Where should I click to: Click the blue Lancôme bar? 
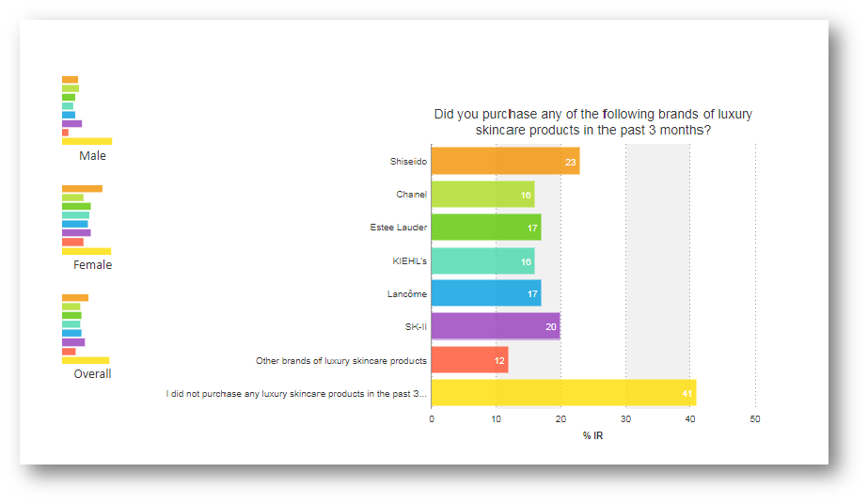pyautogui.click(x=486, y=293)
